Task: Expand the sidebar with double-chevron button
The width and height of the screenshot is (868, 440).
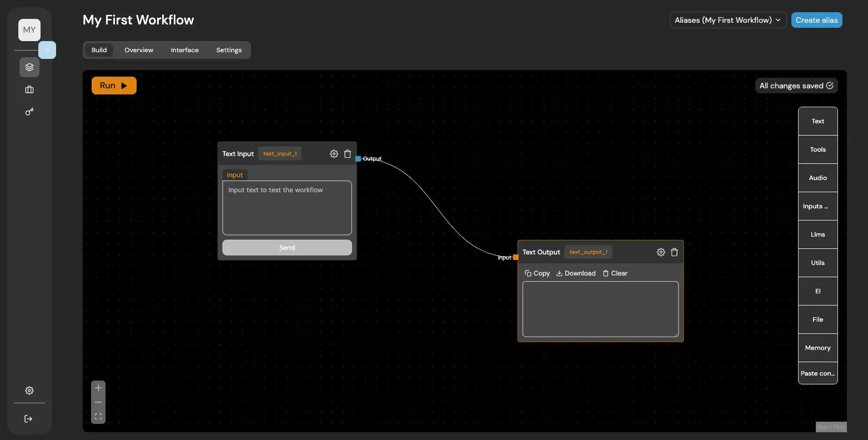Action: (47, 50)
